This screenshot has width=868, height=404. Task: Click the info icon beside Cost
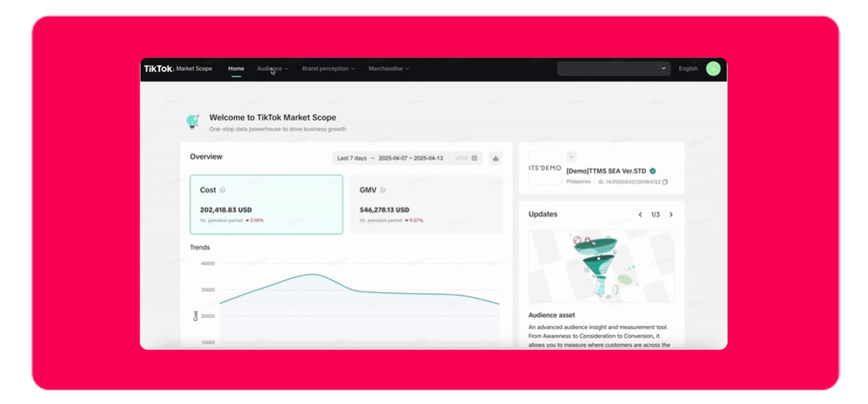[x=223, y=190]
